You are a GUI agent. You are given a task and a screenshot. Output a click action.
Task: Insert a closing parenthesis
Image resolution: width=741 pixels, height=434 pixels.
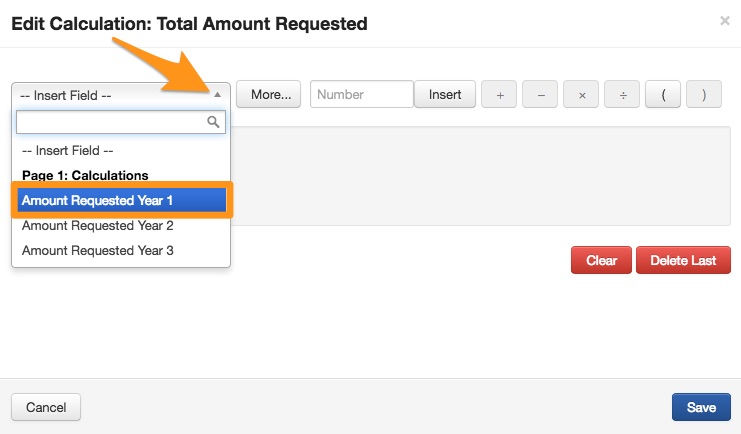pos(704,95)
